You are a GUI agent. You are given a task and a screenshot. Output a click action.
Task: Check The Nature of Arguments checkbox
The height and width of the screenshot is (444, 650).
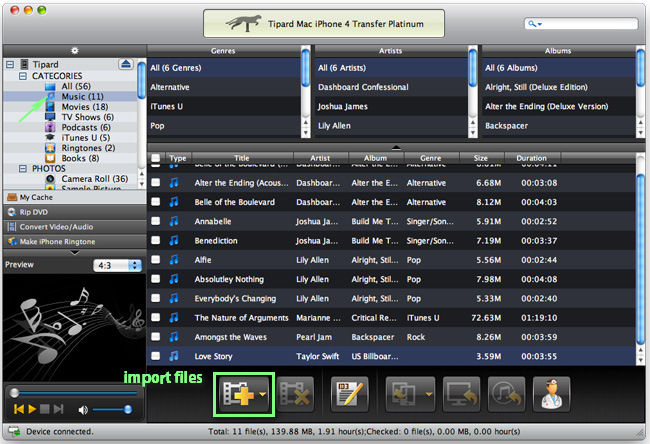click(x=155, y=317)
